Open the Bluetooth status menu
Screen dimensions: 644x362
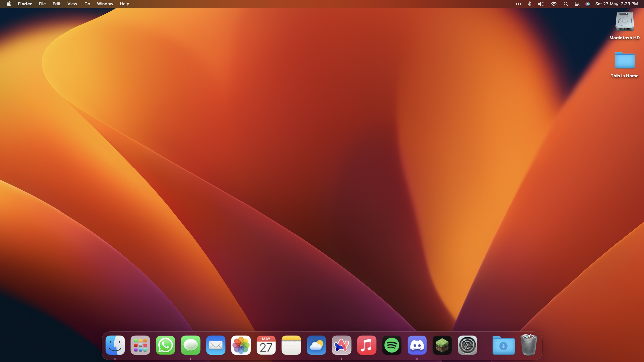click(x=530, y=4)
